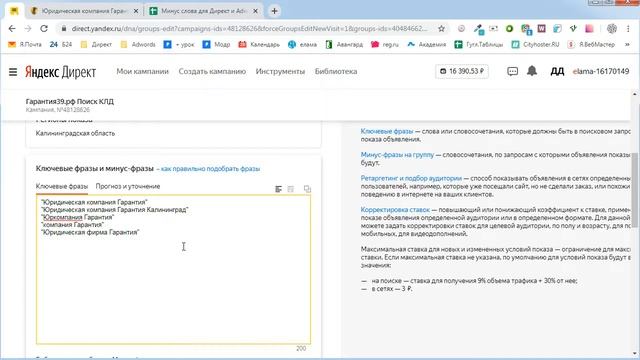This screenshot has height=360, width=640.
Task: Open the Adwords bookmark folder
Action: 138,44
